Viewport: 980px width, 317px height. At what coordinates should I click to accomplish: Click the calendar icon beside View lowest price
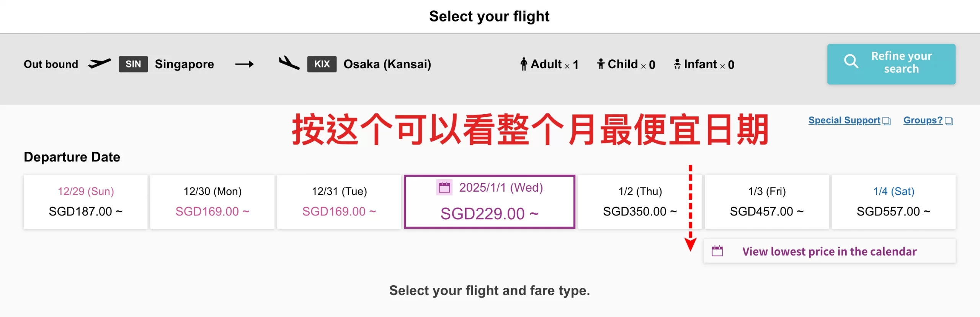click(x=717, y=251)
